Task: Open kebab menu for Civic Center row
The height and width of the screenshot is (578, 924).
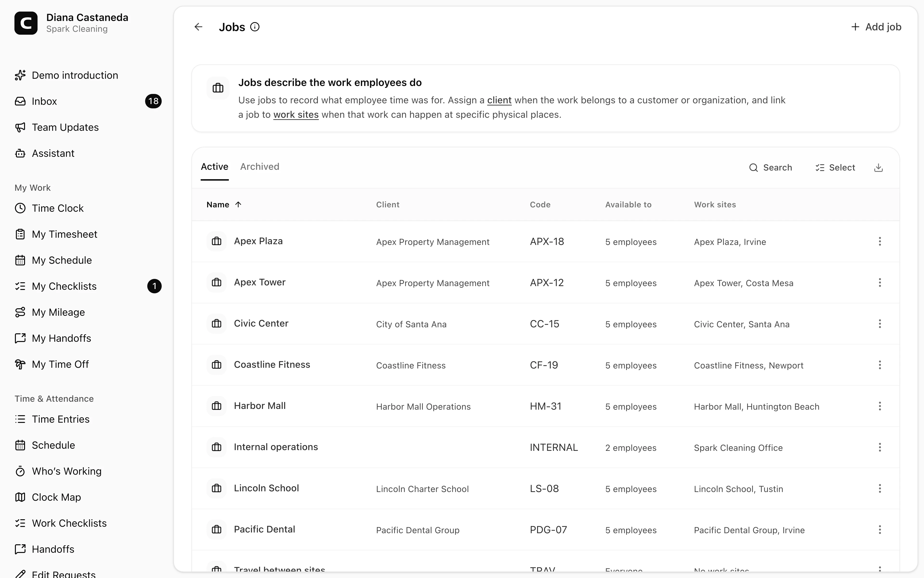Action: click(x=880, y=324)
